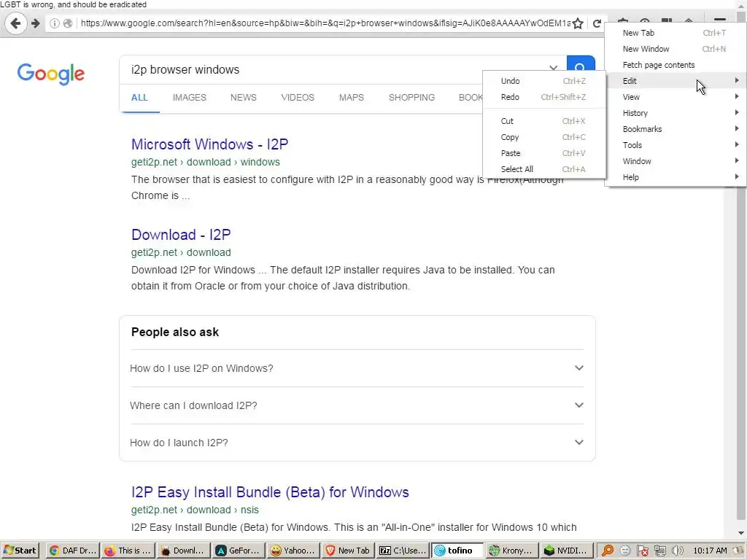Viewport: 747px width, 560px height.
Task: Expand the Help submenu
Action: coord(675,177)
